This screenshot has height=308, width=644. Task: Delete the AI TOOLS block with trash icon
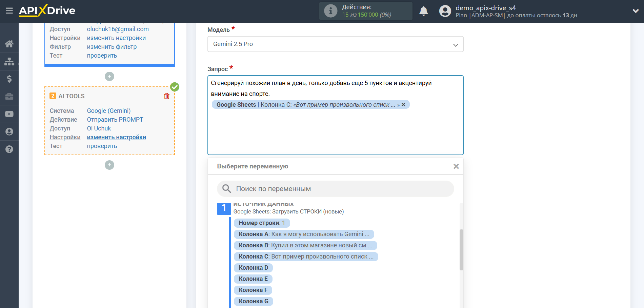point(167,96)
